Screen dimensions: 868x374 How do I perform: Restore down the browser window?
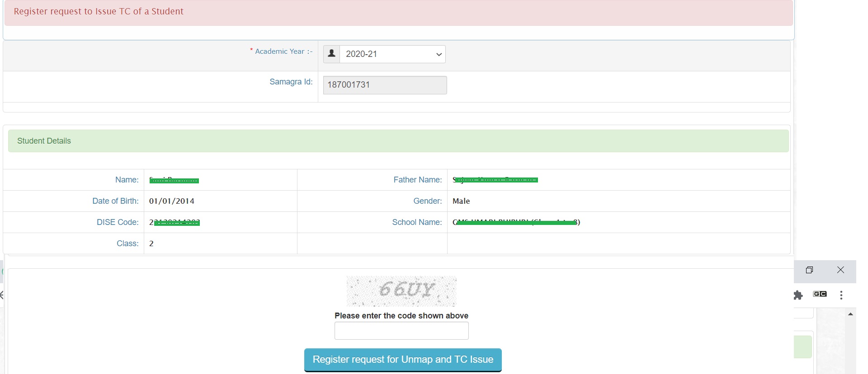point(809,270)
